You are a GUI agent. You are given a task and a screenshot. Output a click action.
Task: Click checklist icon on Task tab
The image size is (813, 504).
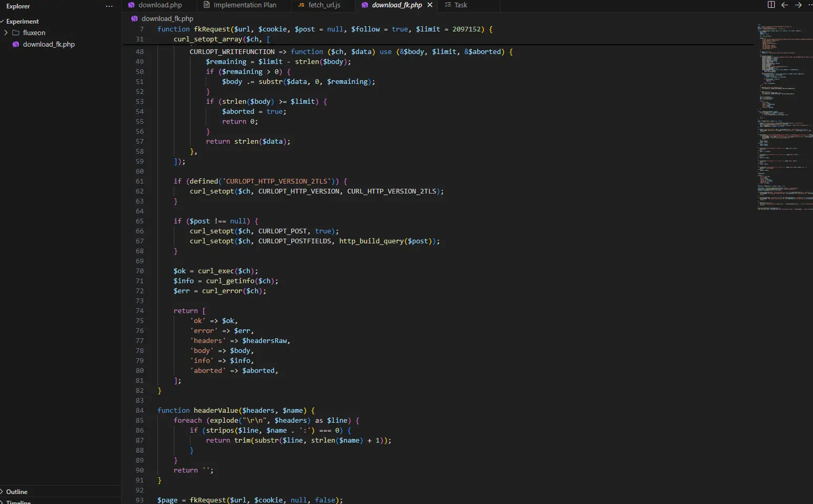tap(448, 5)
